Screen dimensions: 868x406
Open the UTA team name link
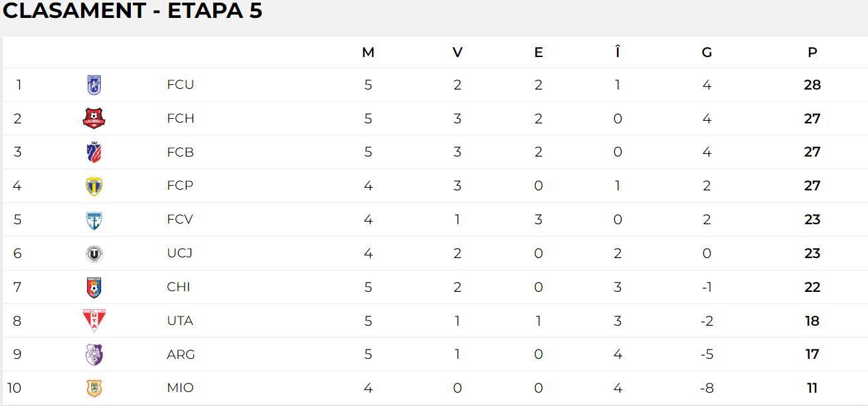click(180, 321)
